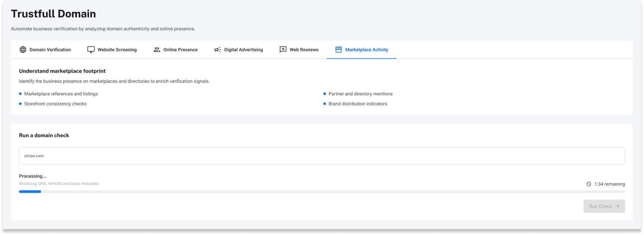Image resolution: width=644 pixels, height=235 pixels.
Task: Click "Partner and directory mentions" bullet
Action: [x=360, y=94]
